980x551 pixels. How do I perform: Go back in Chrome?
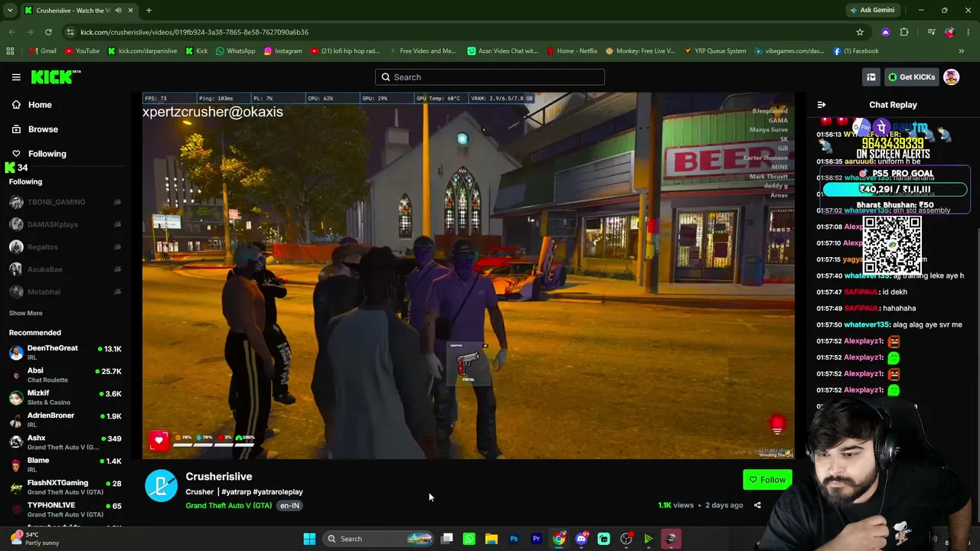[11, 32]
